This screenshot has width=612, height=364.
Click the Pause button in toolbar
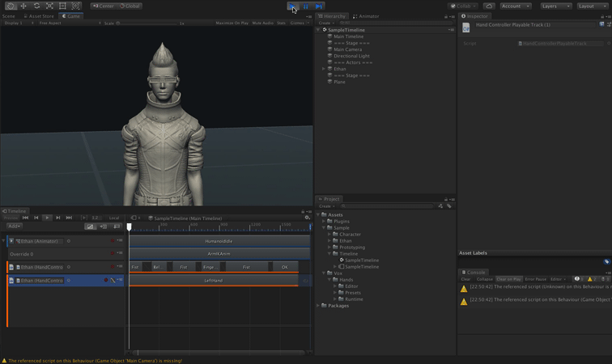point(306,6)
